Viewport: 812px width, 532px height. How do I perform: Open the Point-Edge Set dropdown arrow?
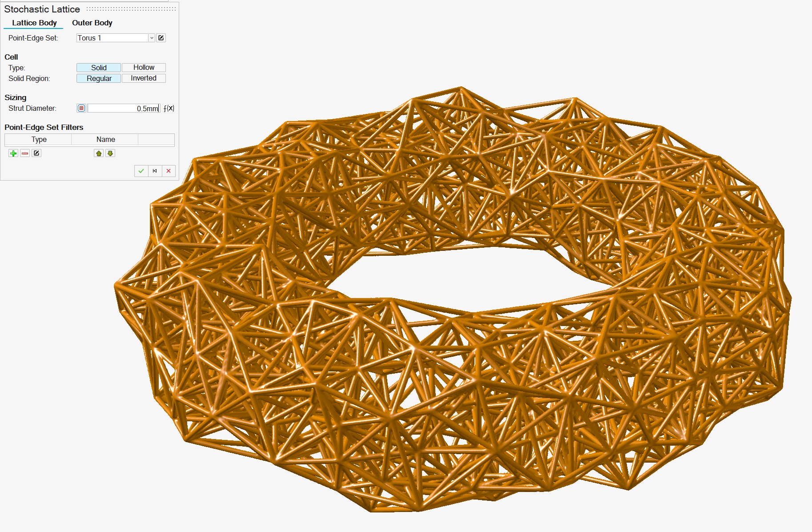(152, 38)
